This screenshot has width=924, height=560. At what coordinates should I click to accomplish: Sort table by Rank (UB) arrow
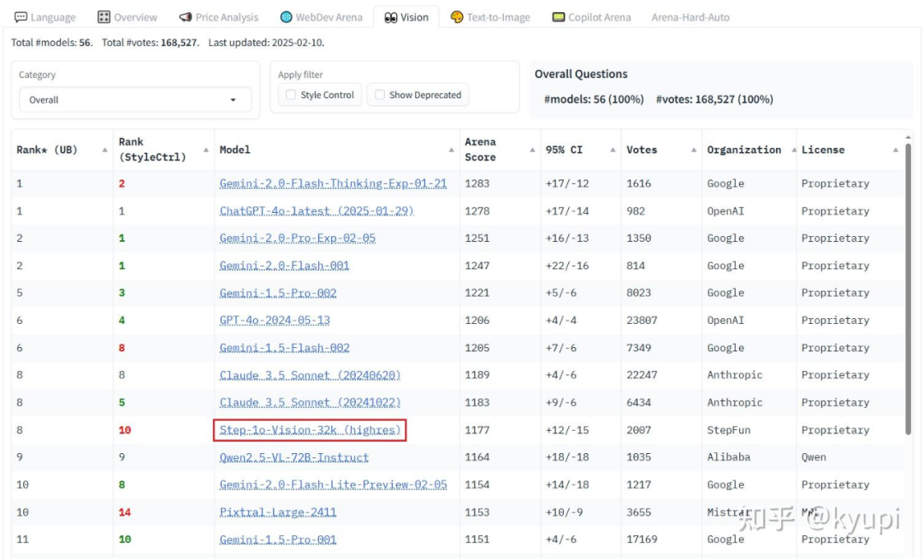pyautogui.click(x=104, y=150)
